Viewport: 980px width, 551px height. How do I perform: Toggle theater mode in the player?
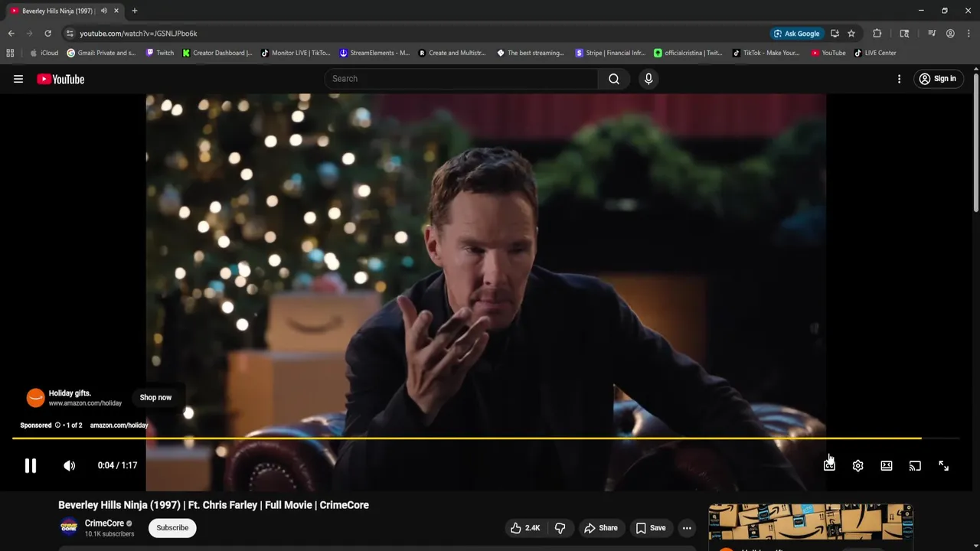(886, 465)
